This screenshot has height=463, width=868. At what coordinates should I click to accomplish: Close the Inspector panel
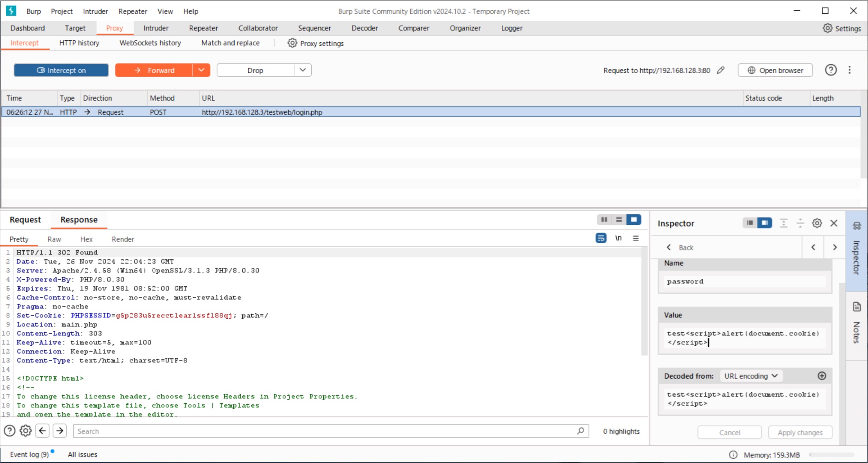point(833,223)
